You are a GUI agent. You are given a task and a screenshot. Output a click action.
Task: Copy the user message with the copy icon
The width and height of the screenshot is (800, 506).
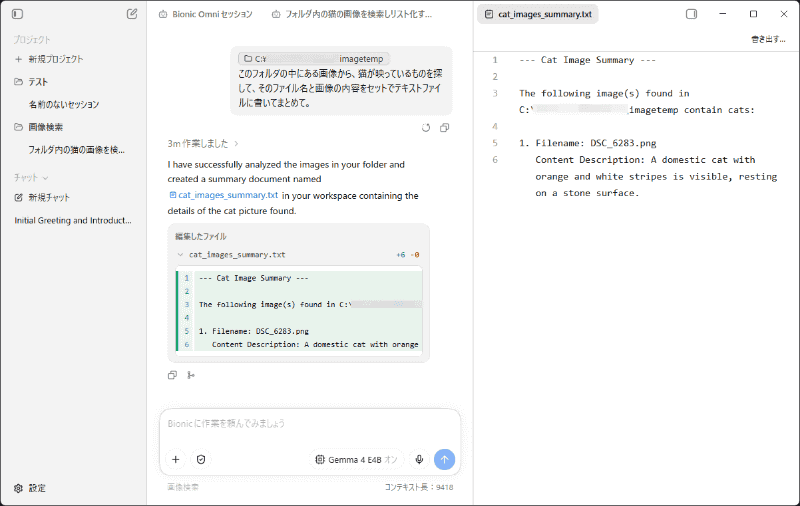444,128
